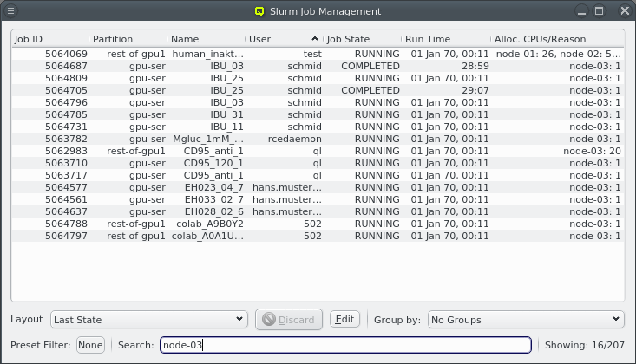Select job ID 5063782
The width and height of the screenshot is (636, 364).
pyautogui.click(x=66, y=139)
